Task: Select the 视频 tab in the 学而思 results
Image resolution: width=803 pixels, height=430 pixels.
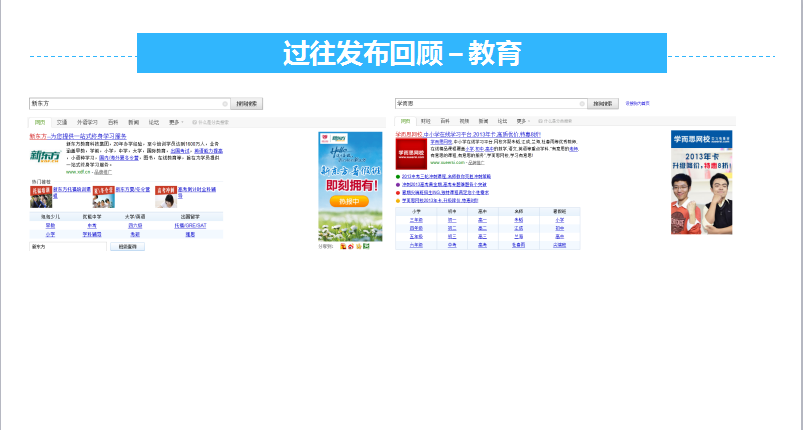Action: [x=464, y=121]
